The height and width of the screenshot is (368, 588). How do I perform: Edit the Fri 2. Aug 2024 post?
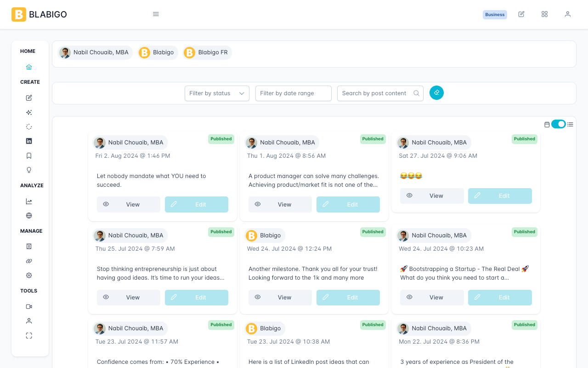pyautogui.click(x=197, y=205)
